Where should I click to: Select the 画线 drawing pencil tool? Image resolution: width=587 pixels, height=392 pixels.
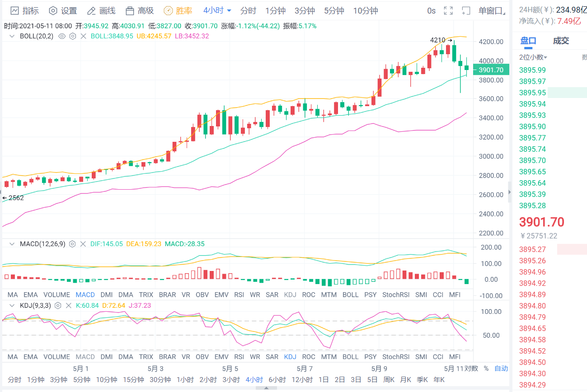point(91,10)
